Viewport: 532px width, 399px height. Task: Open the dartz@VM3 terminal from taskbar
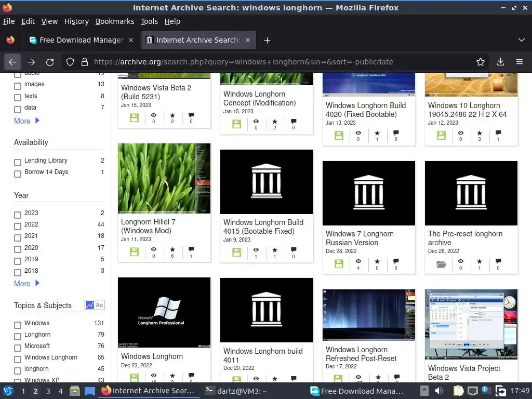(236, 391)
